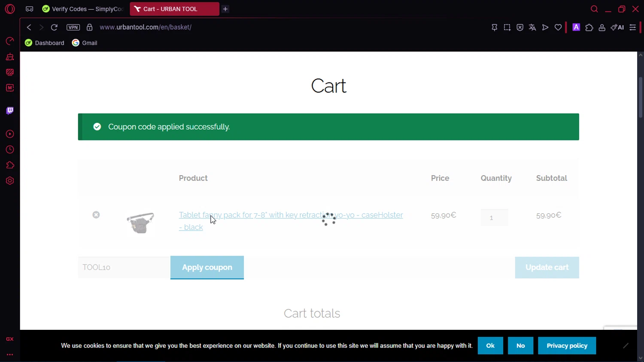Open the Dashboard bookmark
Image resolution: width=644 pixels, height=362 pixels.
[45, 43]
